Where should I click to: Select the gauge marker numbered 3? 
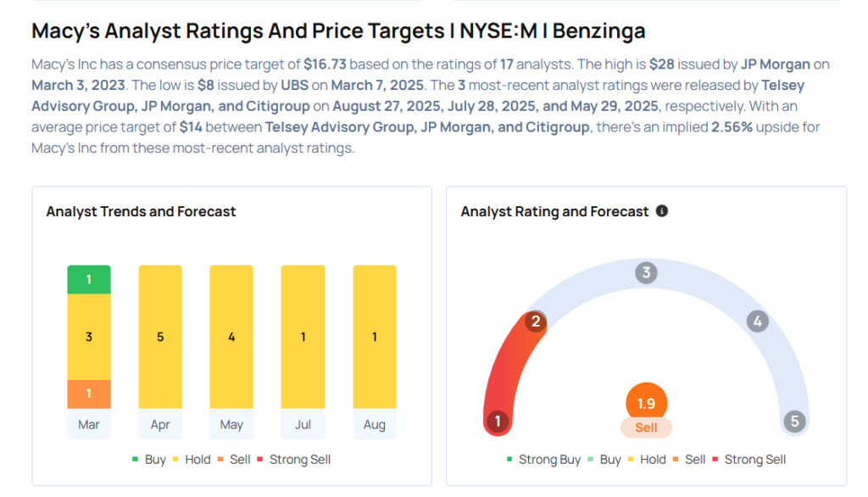pyautogui.click(x=646, y=272)
